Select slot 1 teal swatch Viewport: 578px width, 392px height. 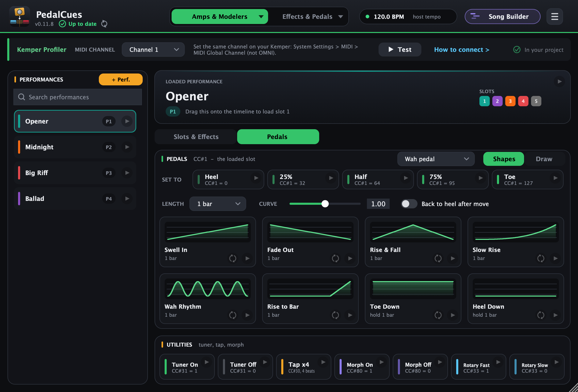click(x=484, y=101)
